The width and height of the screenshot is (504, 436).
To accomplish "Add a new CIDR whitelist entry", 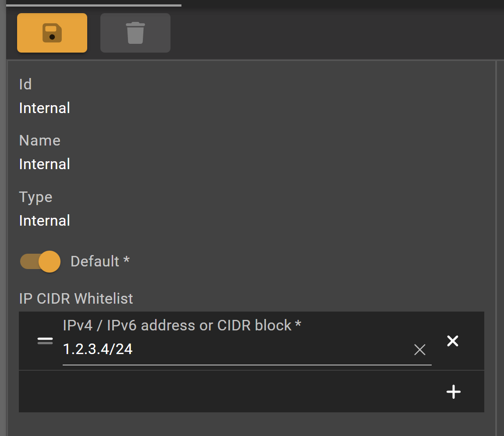I will coord(453,392).
